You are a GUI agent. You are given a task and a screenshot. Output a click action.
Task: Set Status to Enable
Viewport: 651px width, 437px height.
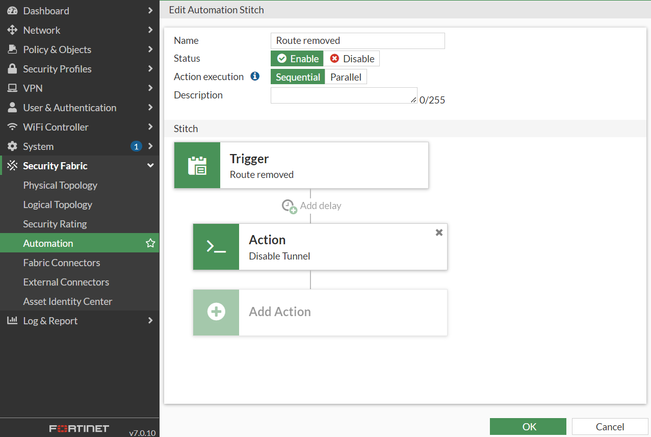297,59
